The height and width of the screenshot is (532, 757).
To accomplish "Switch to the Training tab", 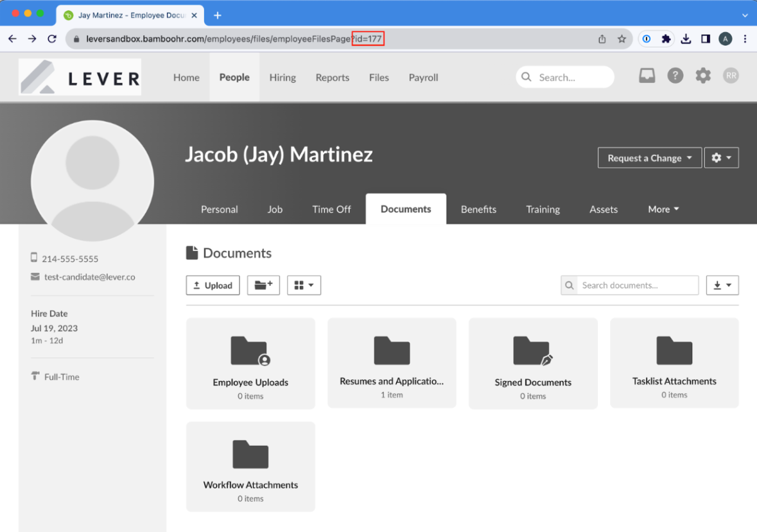I will pyautogui.click(x=543, y=209).
